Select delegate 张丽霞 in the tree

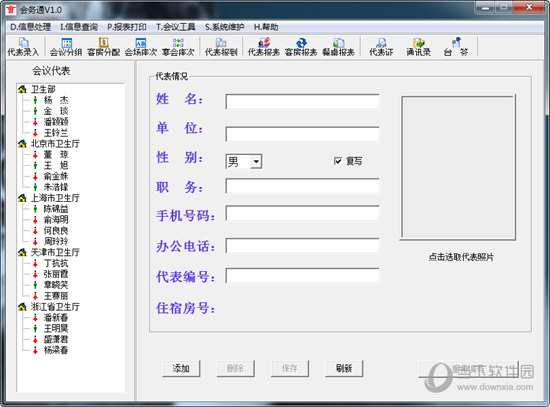pyautogui.click(x=56, y=274)
